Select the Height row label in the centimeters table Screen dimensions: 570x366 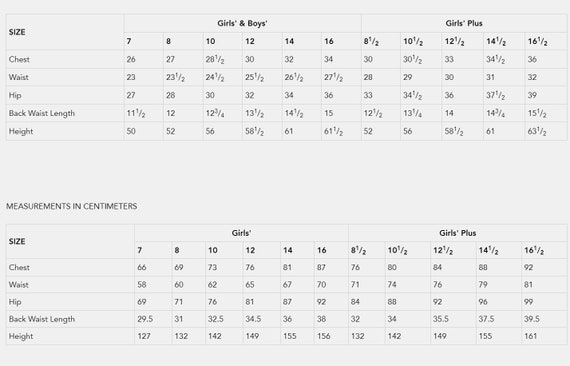click(21, 336)
